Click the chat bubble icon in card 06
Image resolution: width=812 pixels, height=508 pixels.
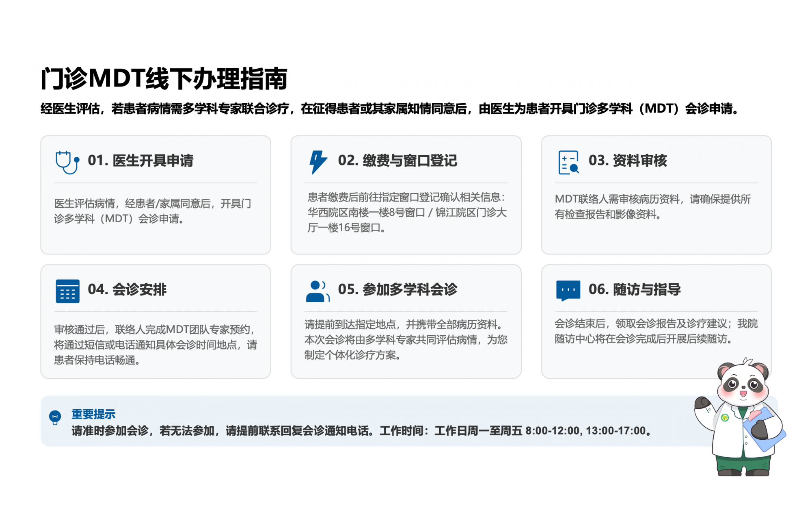pos(568,291)
